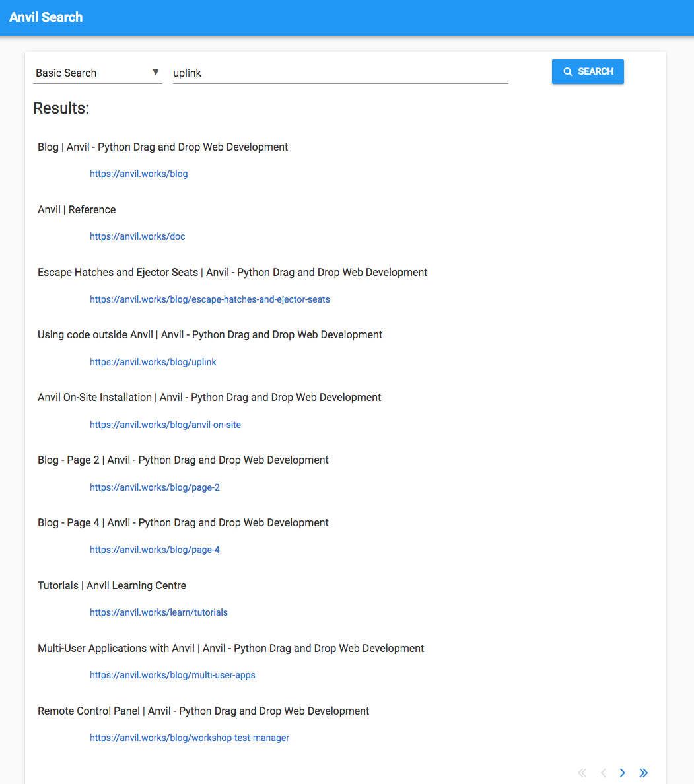Image resolution: width=694 pixels, height=784 pixels.
Task: Click the next page arrow icon
Action: pos(622,773)
